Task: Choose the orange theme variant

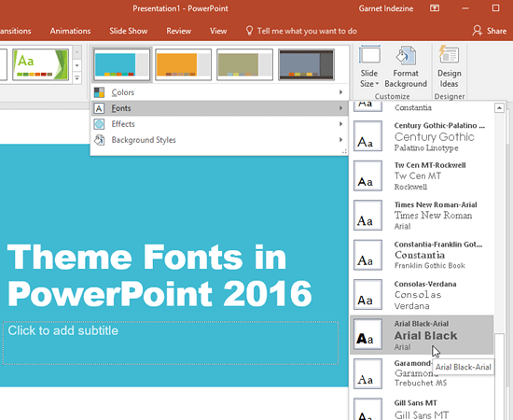Action: point(183,64)
